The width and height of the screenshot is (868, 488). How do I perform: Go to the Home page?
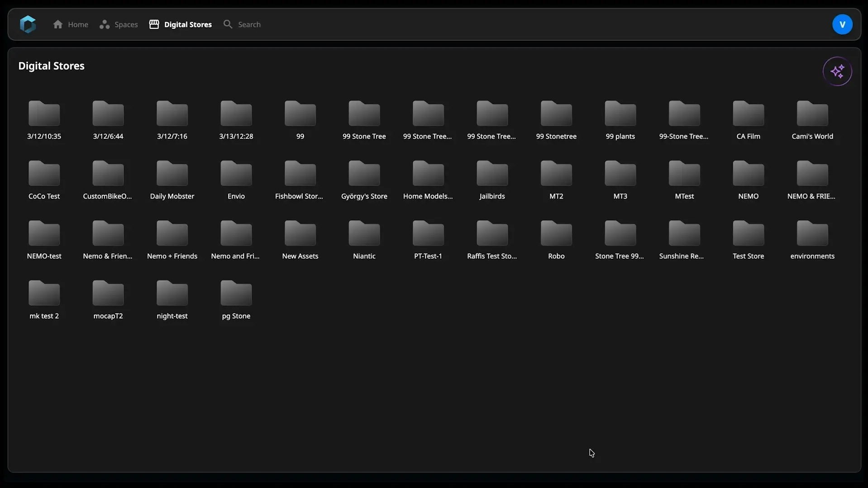point(71,24)
